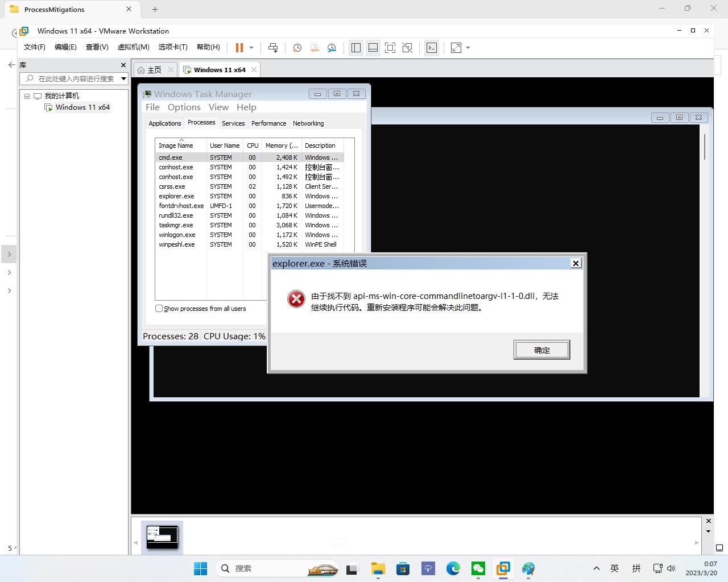Close the 主页 tab

[171, 70]
